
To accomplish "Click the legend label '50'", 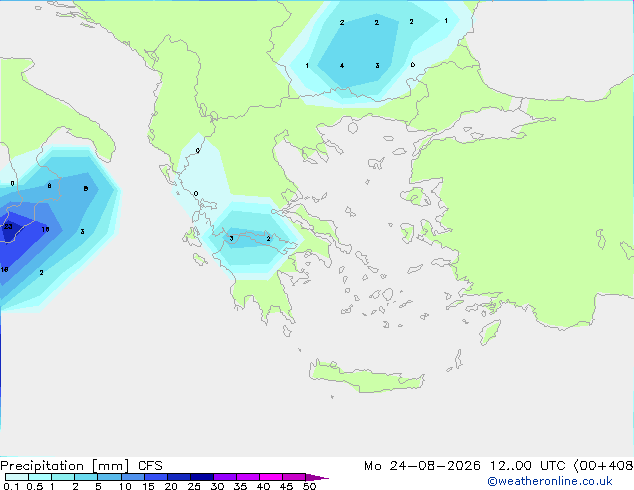I will tap(309, 486).
